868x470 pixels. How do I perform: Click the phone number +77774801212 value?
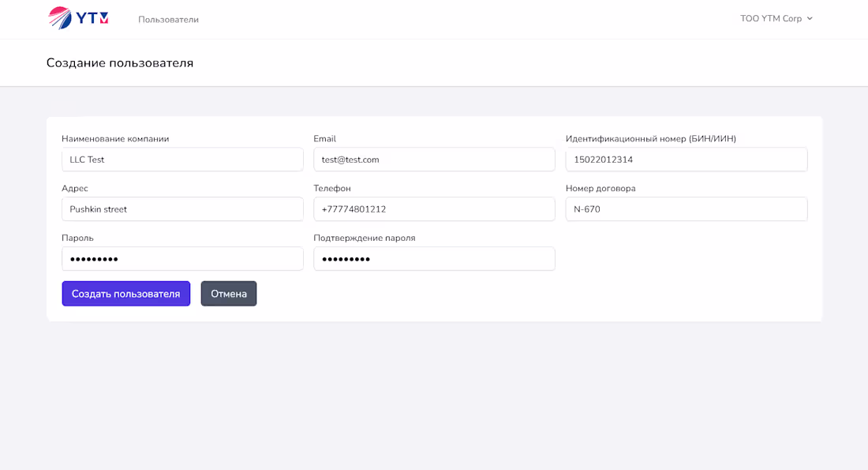pos(360,209)
